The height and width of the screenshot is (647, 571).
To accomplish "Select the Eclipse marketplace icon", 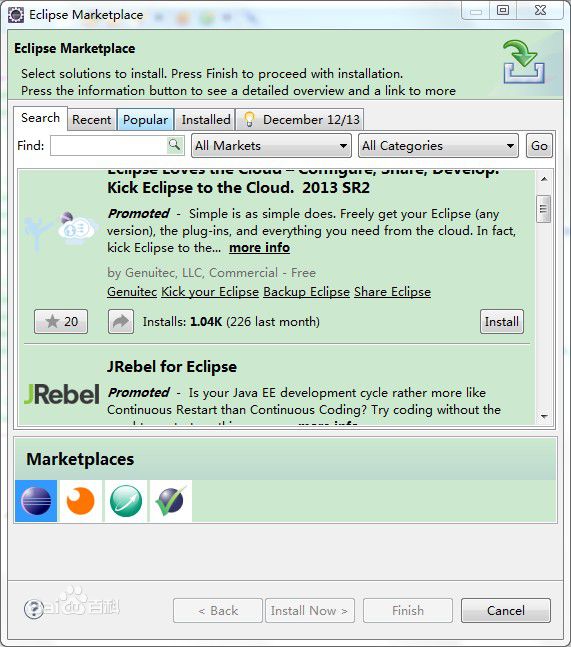I will point(36,501).
